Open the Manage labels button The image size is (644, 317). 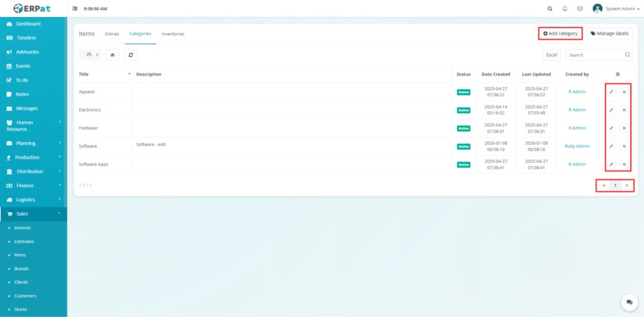pos(609,33)
